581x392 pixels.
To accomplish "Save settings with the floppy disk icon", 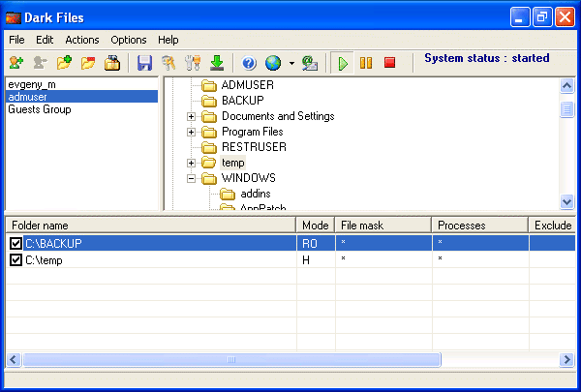I will [144, 63].
